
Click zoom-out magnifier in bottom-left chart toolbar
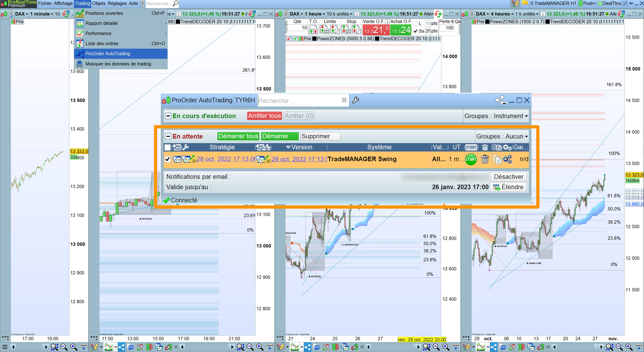(64, 347)
